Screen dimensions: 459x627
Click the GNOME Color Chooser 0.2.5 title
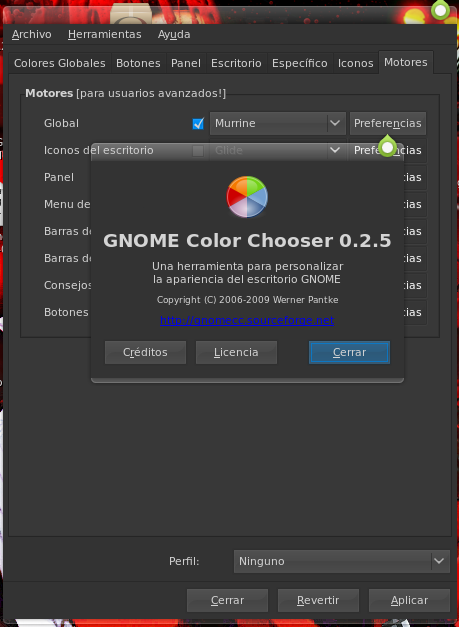coord(247,241)
